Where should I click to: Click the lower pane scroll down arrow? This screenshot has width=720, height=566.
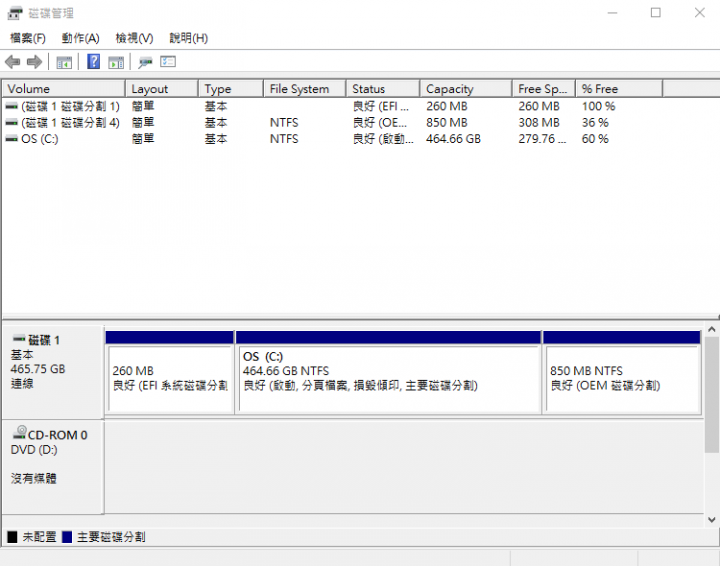tap(712, 520)
